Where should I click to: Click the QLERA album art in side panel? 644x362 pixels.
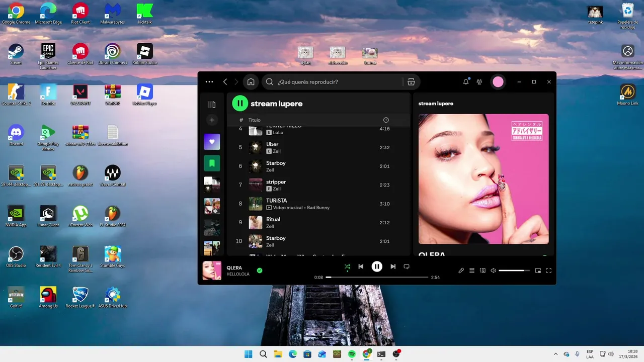[x=484, y=179]
